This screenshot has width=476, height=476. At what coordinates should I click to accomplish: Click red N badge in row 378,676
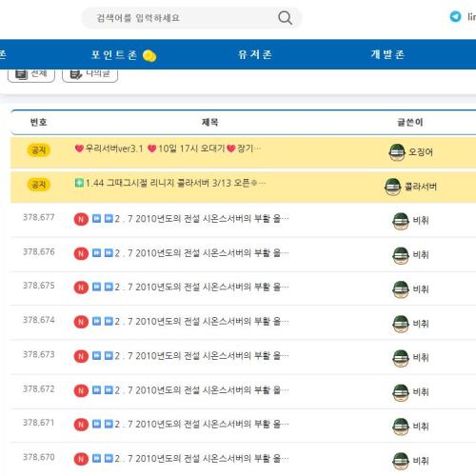81,254
